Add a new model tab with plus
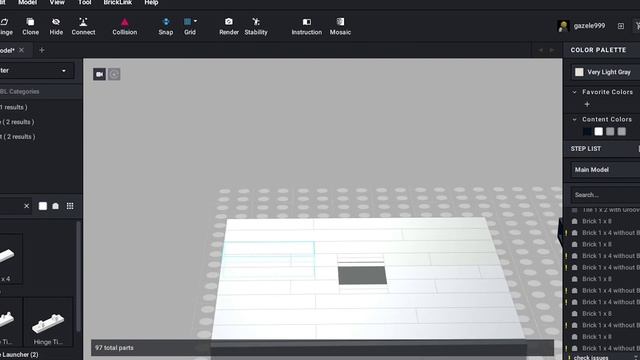This screenshot has height=360, width=640. tap(42, 50)
